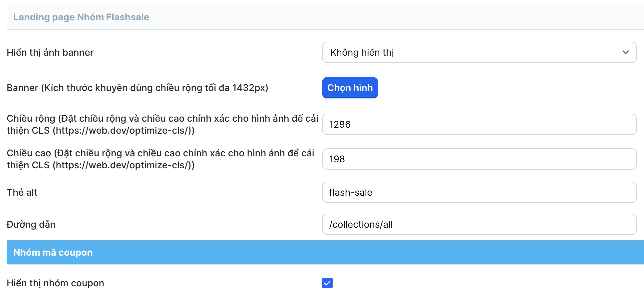
Task: Click the 'Hiển thị nhóm coupon' label text
Action: coord(55,283)
